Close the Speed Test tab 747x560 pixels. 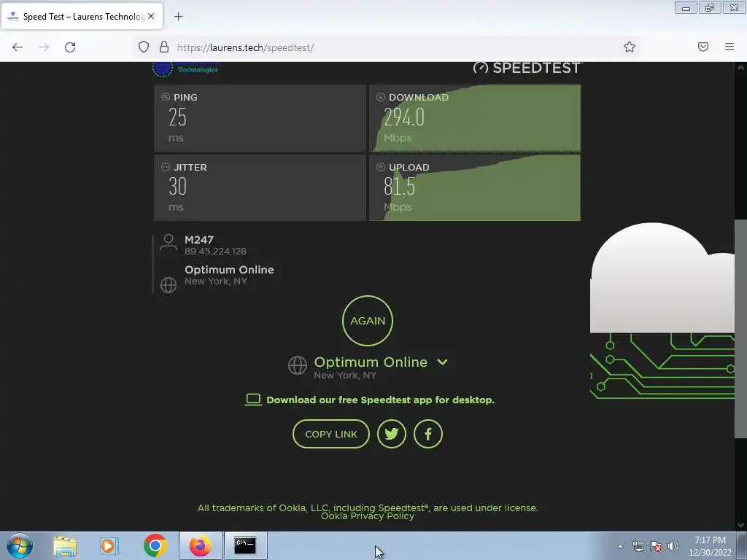[x=151, y=16]
